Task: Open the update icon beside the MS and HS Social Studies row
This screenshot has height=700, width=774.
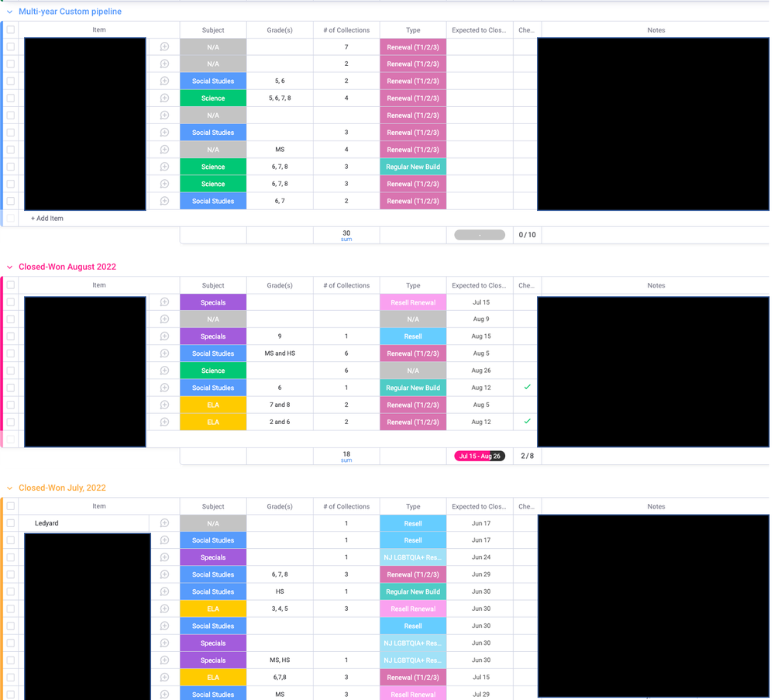Action: [x=164, y=353]
